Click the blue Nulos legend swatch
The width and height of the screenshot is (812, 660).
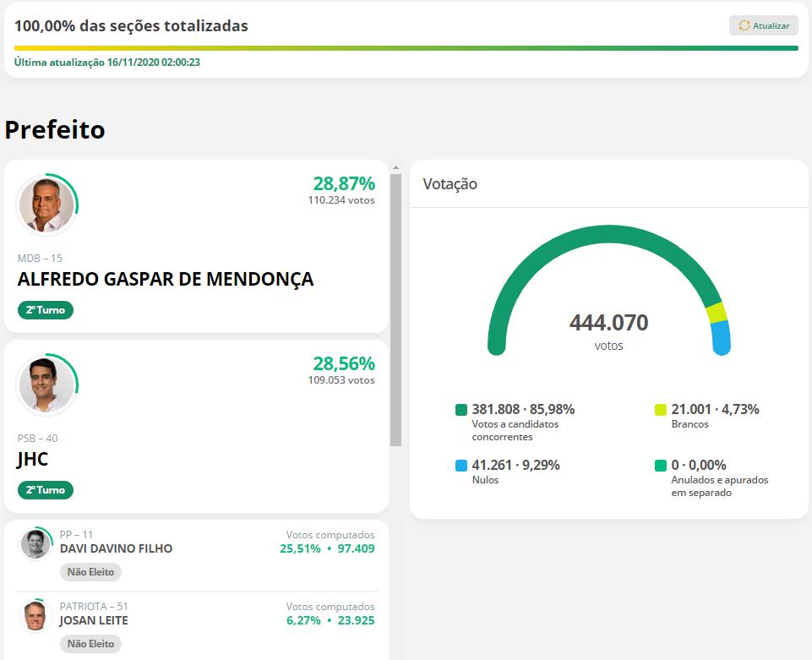(460, 466)
